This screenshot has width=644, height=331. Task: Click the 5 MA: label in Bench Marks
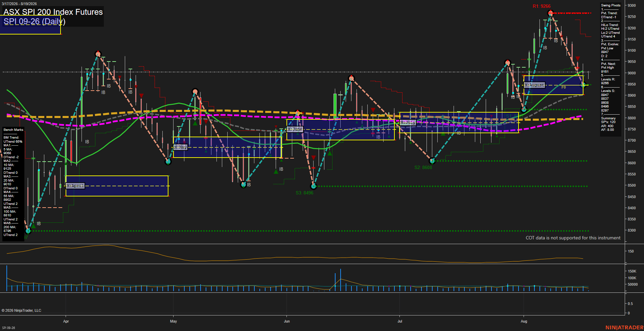click(8, 149)
